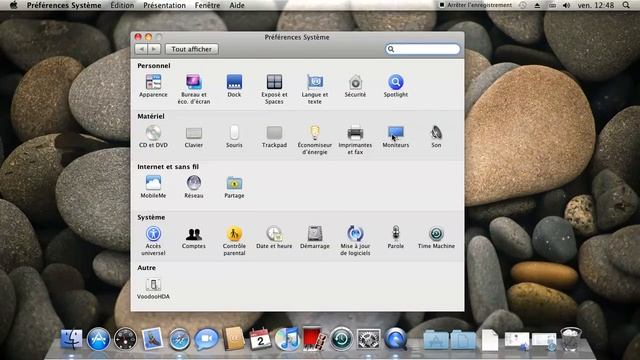Viewport: 640px width, 360px height.
Task: Open iCal from the Dock
Action: pyautogui.click(x=260, y=339)
